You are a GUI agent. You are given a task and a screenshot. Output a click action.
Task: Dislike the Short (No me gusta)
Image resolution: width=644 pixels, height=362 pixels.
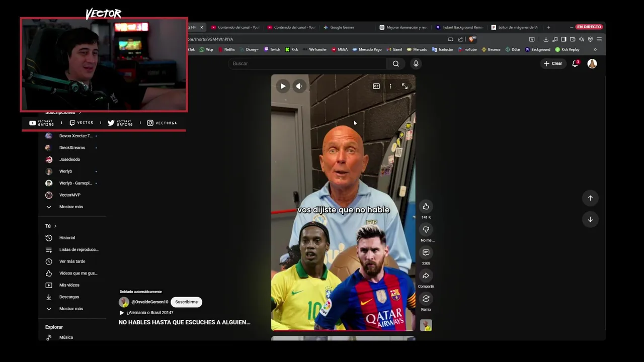point(426,229)
